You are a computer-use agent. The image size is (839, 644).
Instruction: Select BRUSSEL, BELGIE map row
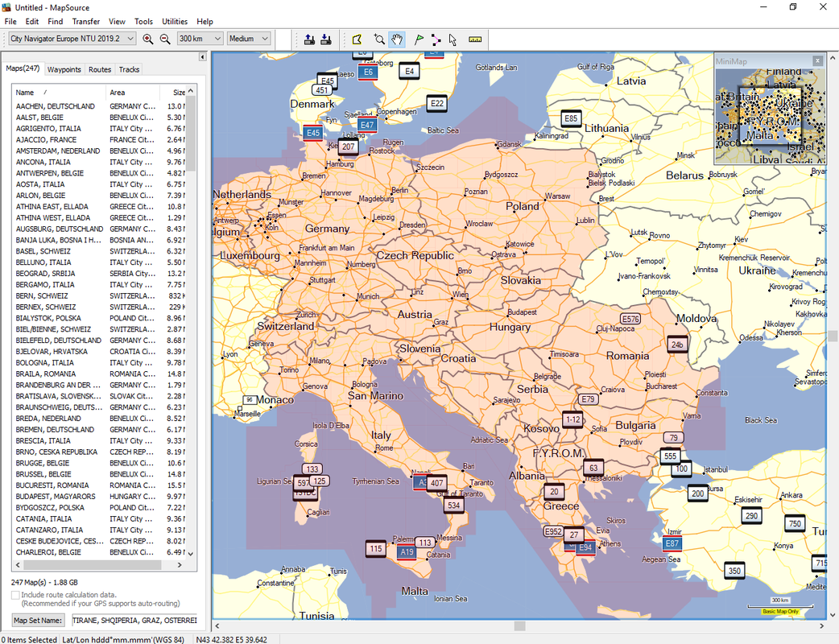tap(99, 474)
